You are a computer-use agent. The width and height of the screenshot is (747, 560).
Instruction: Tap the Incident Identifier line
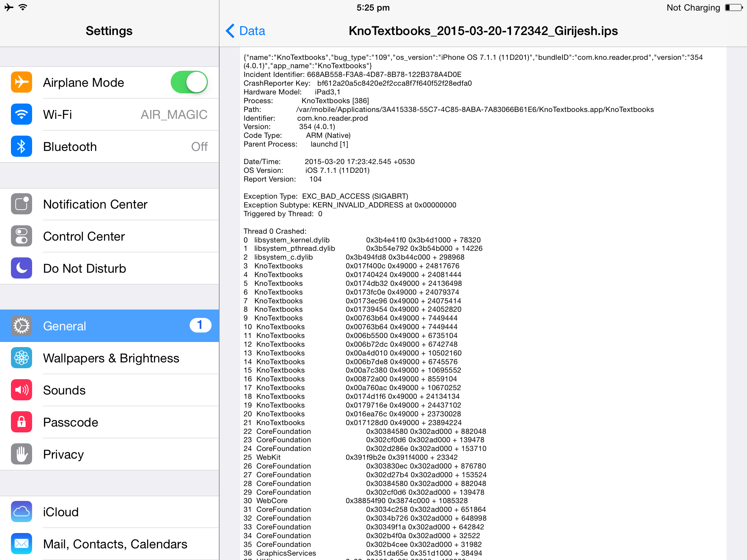pos(352,75)
